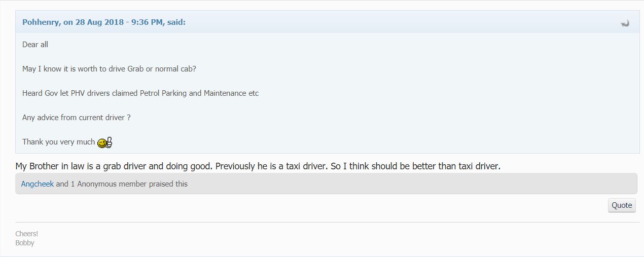Click the thumbs-up smiley emoticon

tap(104, 142)
